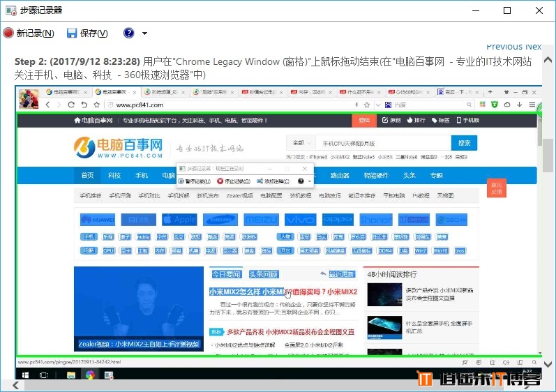The image size is (556, 392).
Task: Expand the dropdown arrow beside help icon
Action: coord(144,33)
